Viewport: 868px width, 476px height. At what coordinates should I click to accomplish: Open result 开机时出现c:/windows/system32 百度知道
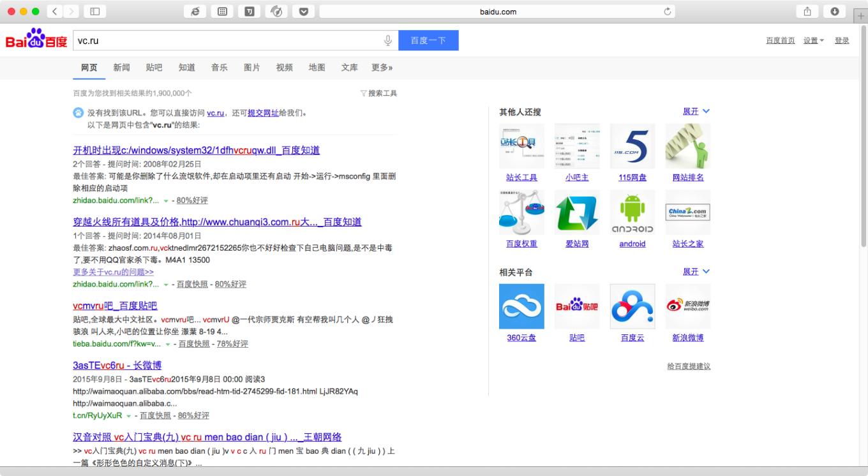click(197, 151)
